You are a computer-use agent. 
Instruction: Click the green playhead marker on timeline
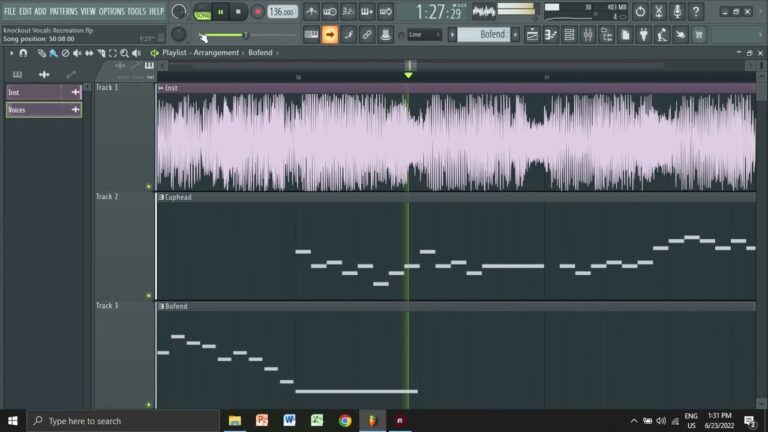(408, 75)
